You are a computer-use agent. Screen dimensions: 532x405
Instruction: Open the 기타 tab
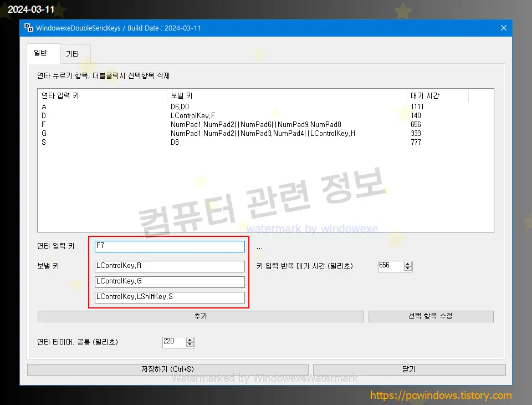pyautogui.click(x=75, y=54)
